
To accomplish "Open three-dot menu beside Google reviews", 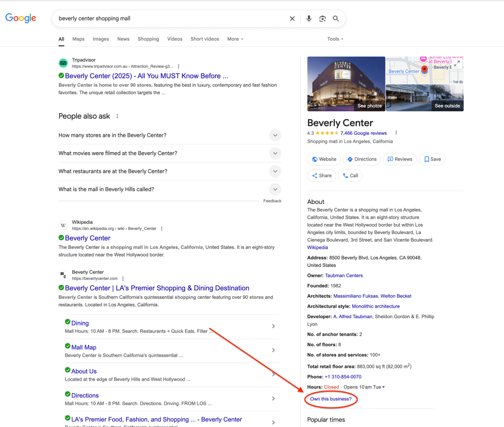I will pos(396,133).
